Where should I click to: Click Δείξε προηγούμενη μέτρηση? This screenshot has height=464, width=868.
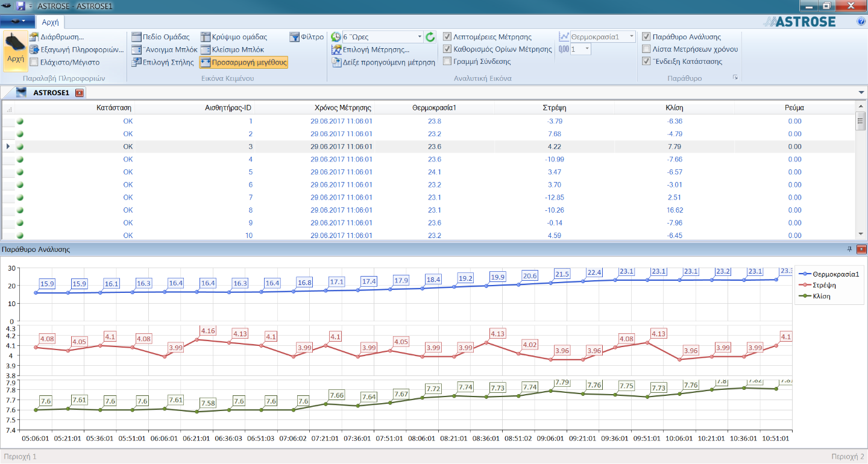[383, 62]
